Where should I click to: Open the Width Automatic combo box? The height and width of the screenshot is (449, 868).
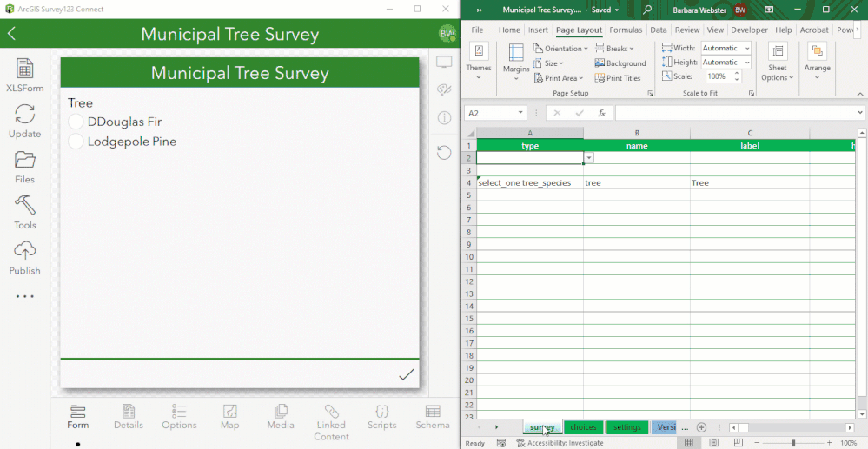coord(726,48)
